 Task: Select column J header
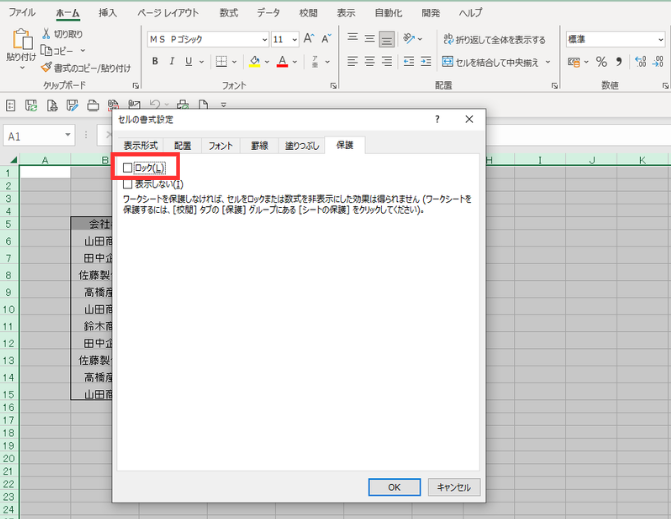point(592,160)
